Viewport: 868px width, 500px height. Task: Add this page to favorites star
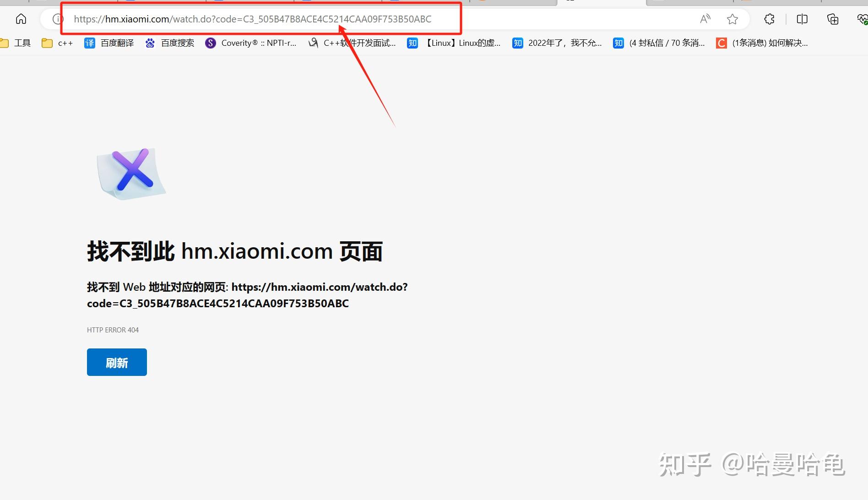tap(732, 19)
